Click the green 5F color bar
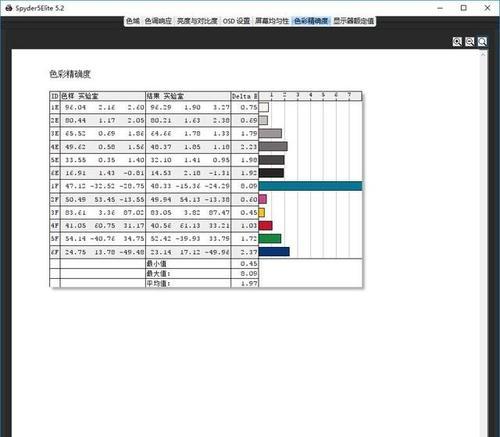Viewport: 500px width, 437px height. click(270, 239)
